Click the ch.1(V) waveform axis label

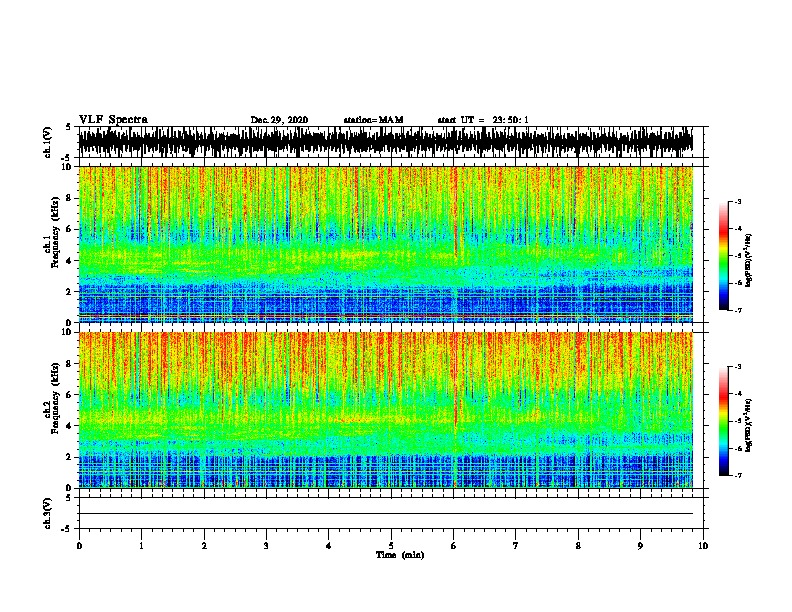48,142
